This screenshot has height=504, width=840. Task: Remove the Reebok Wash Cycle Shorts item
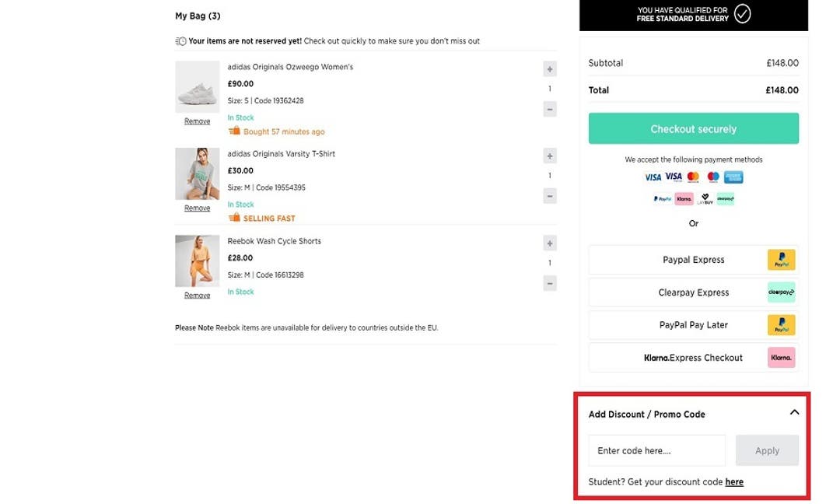(x=197, y=295)
